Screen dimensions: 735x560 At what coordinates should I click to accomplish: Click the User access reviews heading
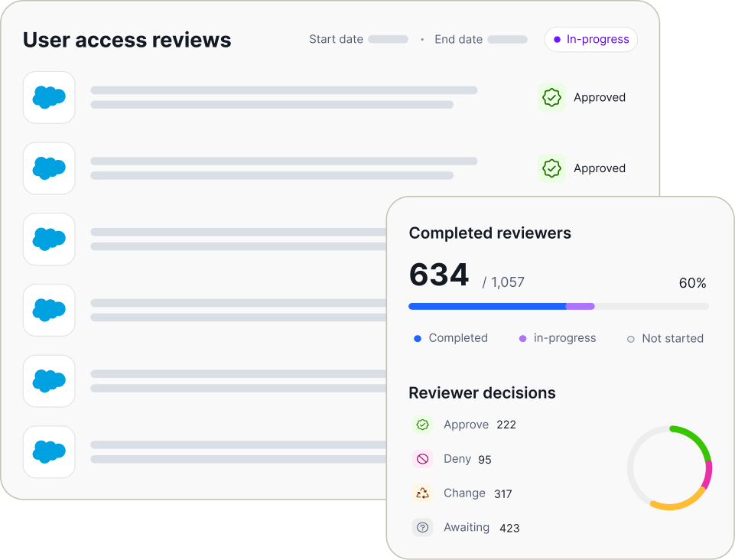(127, 40)
